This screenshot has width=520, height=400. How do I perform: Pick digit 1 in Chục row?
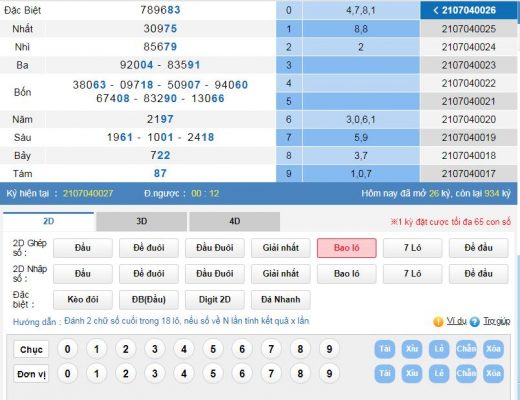(x=96, y=349)
